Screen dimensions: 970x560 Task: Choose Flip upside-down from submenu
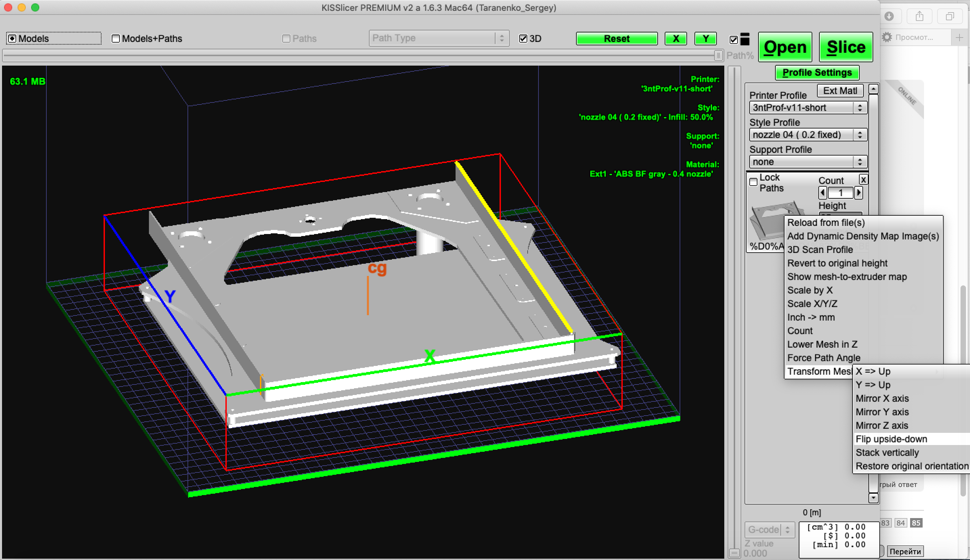coord(891,439)
